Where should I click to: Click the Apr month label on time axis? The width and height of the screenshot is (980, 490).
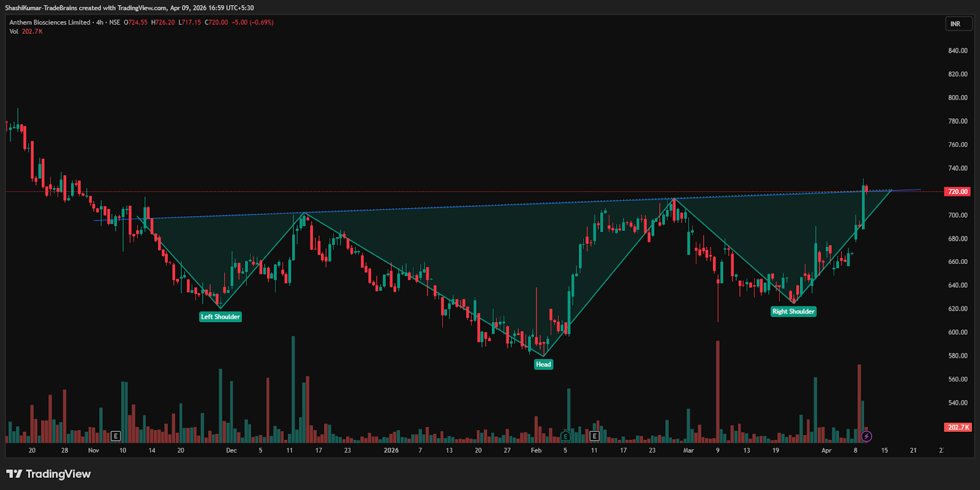826,450
